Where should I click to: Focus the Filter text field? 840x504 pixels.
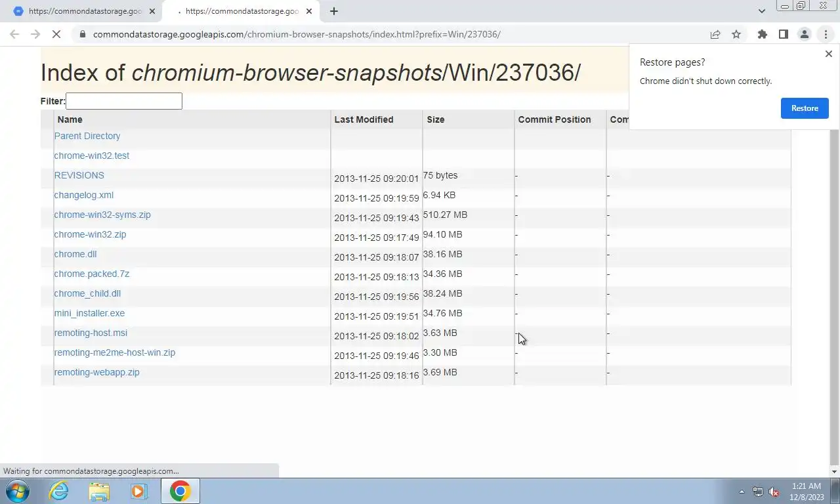pos(124,101)
